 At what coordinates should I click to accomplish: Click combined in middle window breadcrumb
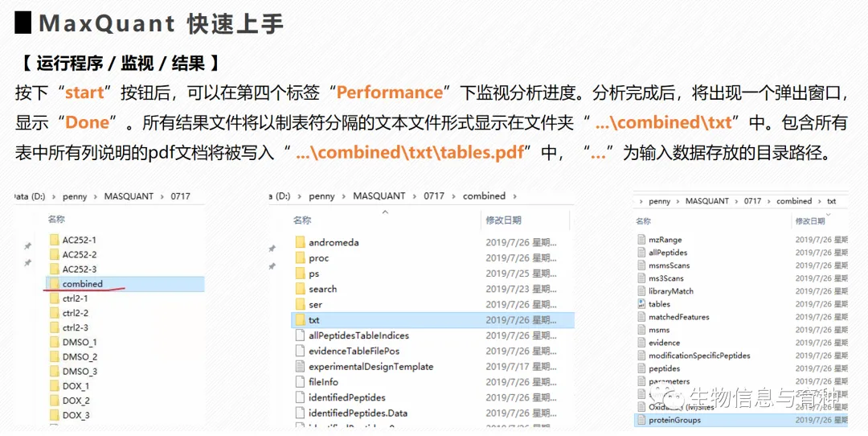[x=484, y=195]
